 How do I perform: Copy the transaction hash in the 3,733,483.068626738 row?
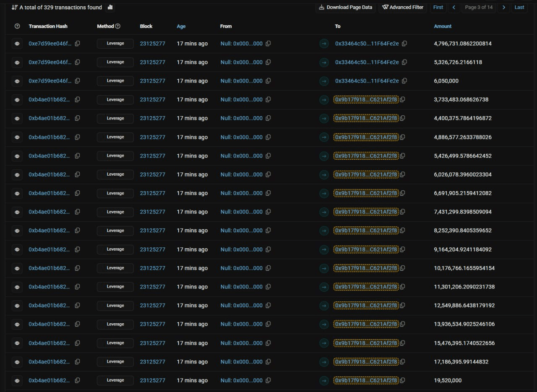77,100
